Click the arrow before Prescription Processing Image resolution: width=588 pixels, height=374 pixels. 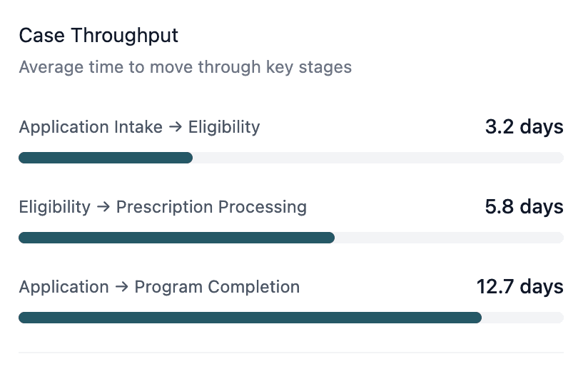tap(103, 208)
